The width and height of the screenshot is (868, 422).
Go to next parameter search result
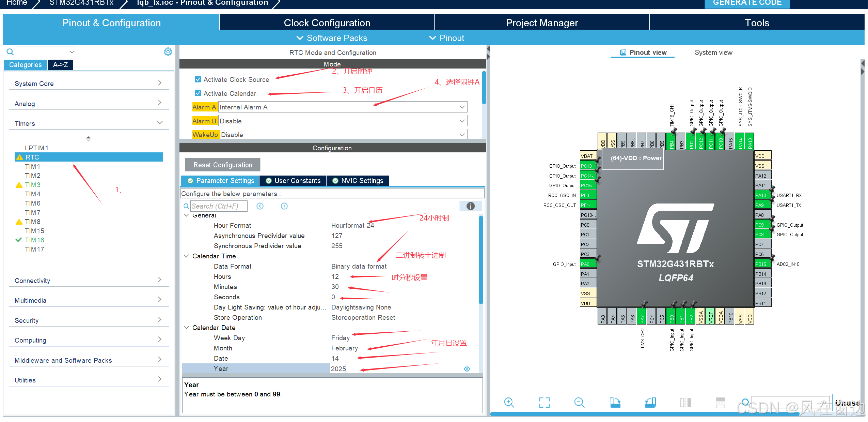click(284, 206)
